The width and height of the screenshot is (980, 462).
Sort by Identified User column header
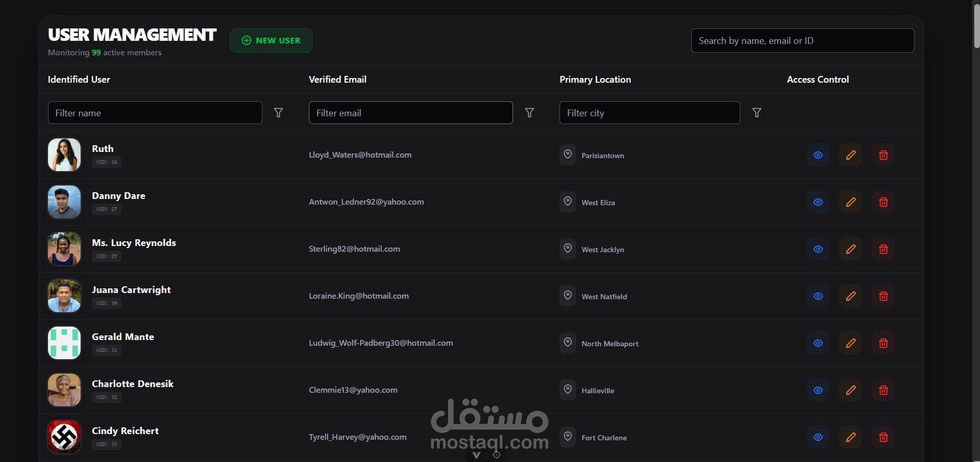[x=79, y=80]
